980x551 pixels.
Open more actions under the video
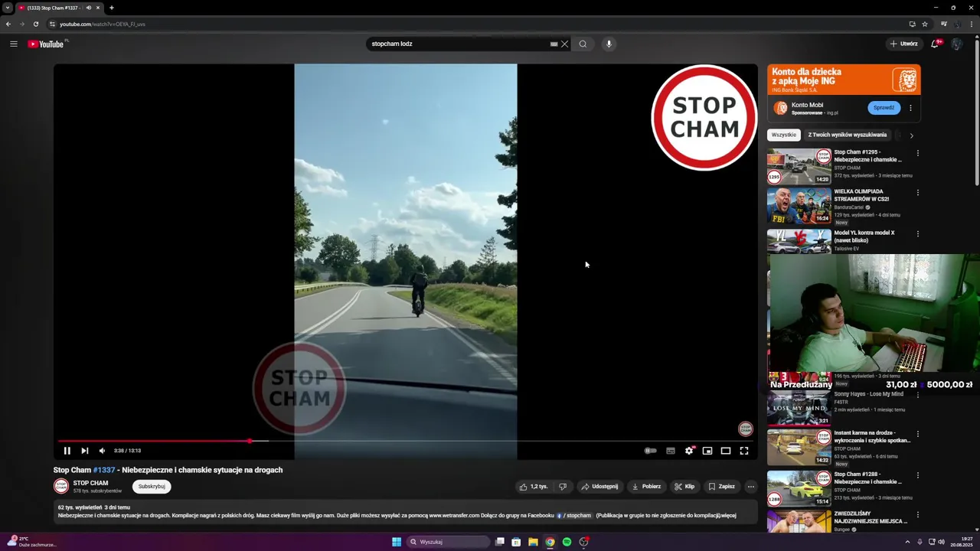(751, 487)
